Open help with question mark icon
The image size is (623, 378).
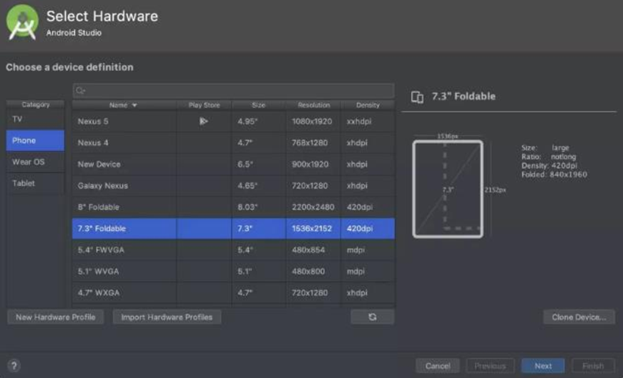coord(14,366)
